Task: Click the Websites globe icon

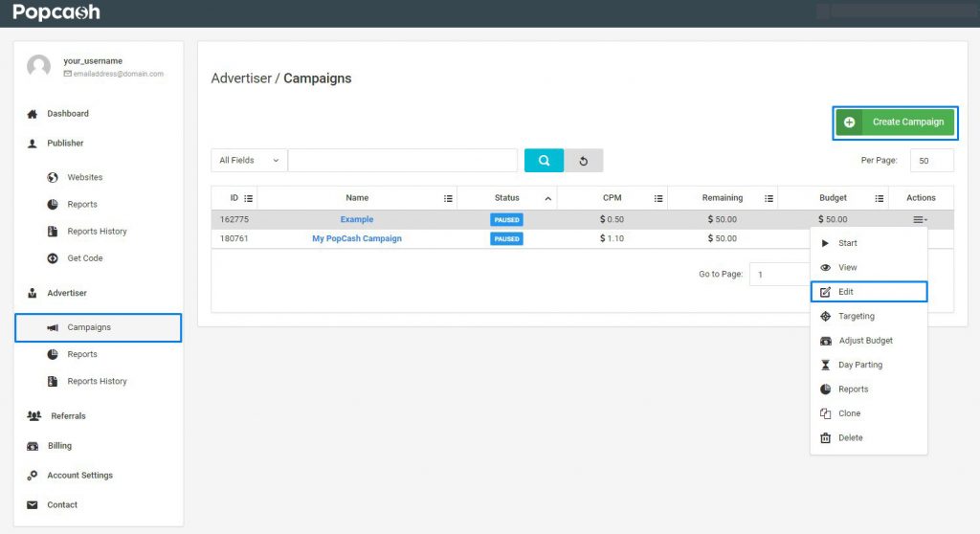Action: pyautogui.click(x=53, y=178)
